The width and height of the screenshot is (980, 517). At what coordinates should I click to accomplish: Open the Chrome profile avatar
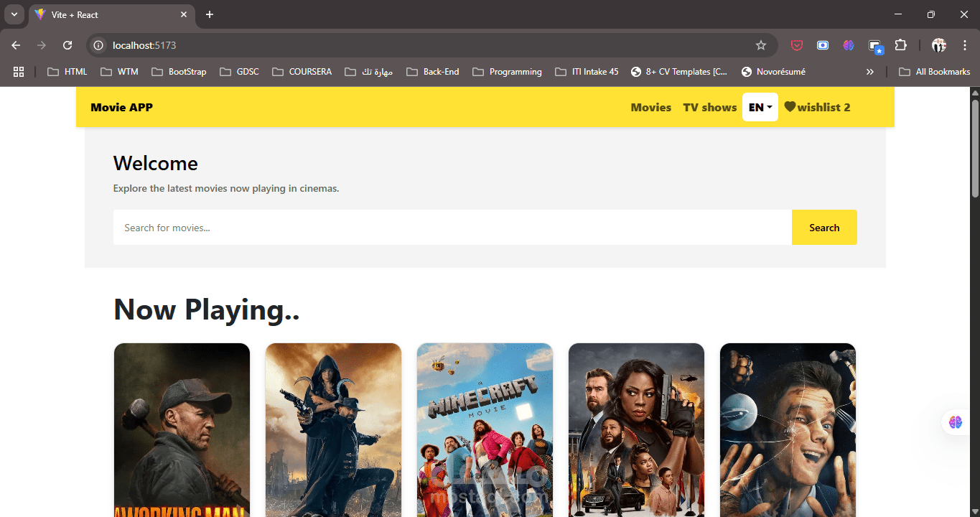pyautogui.click(x=939, y=45)
